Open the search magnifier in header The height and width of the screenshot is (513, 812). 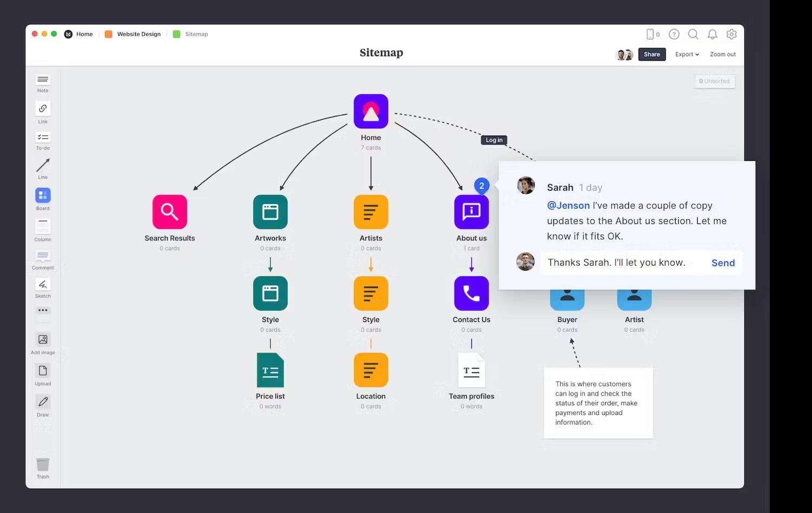coord(693,34)
